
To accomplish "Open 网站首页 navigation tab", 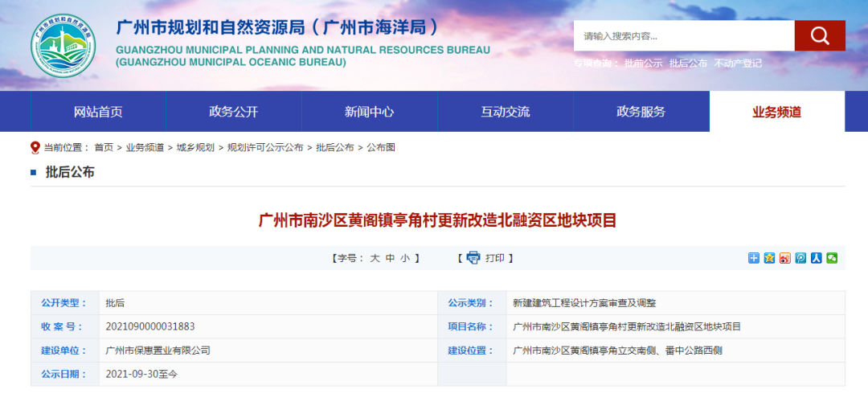I will point(98,111).
